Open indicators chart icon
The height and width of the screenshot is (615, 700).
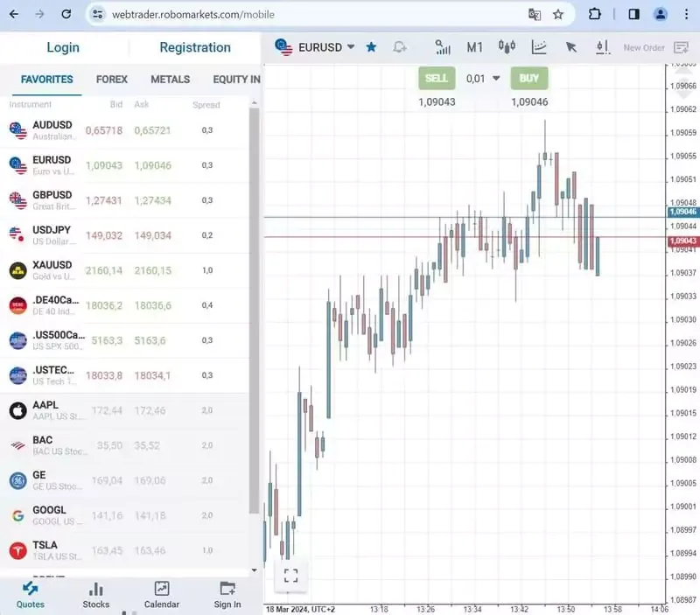tap(539, 47)
